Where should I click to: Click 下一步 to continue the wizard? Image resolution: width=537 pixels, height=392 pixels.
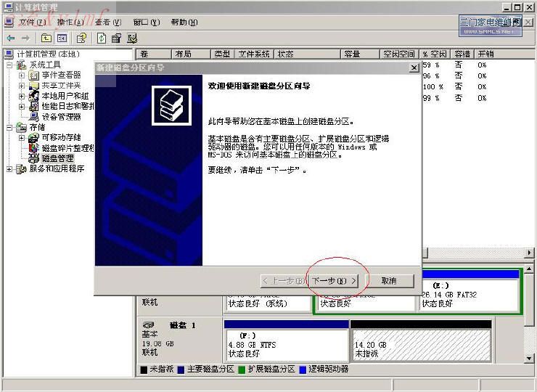click(x=335, y=281)
